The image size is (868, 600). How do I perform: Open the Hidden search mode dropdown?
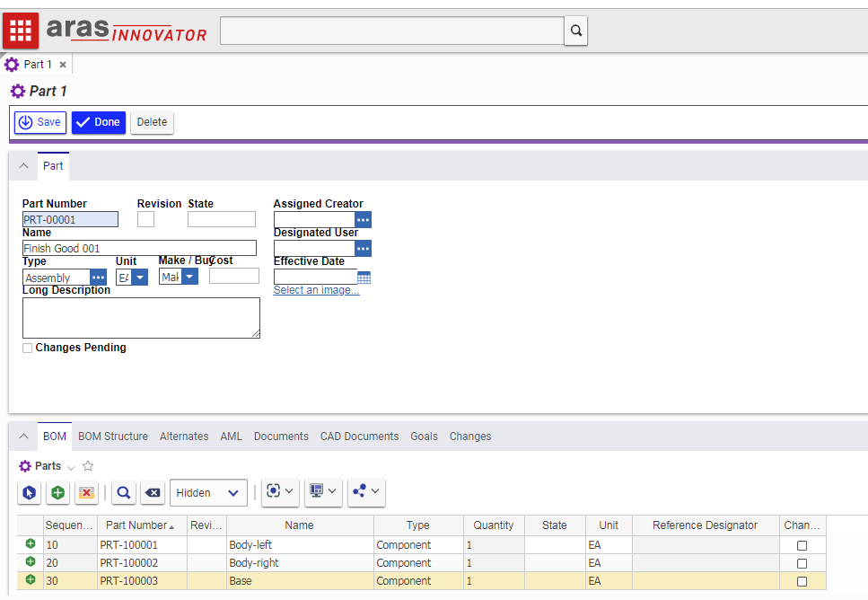pyautogui.click(x=208, y=492)
